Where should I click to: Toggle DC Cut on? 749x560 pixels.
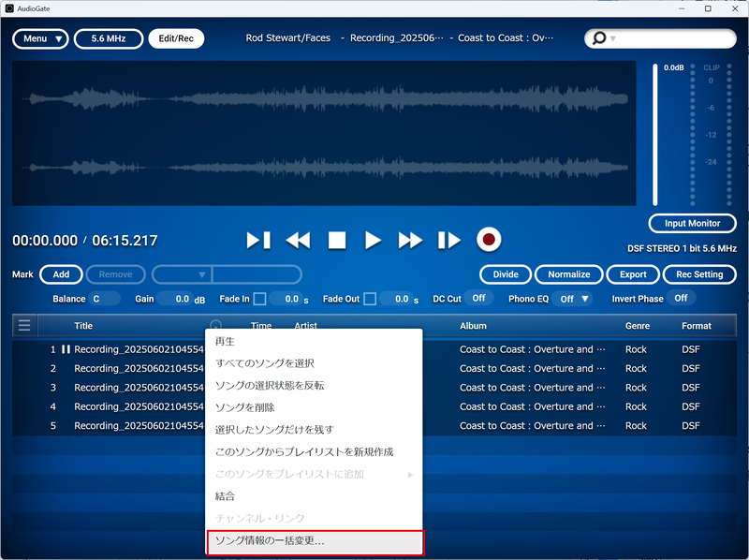coord(477,298)
